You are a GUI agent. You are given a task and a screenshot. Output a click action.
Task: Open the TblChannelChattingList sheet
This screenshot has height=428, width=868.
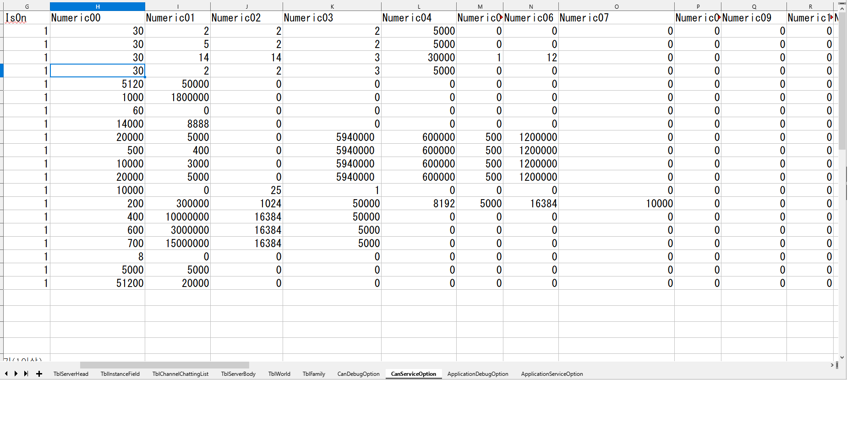coord(180,374)
